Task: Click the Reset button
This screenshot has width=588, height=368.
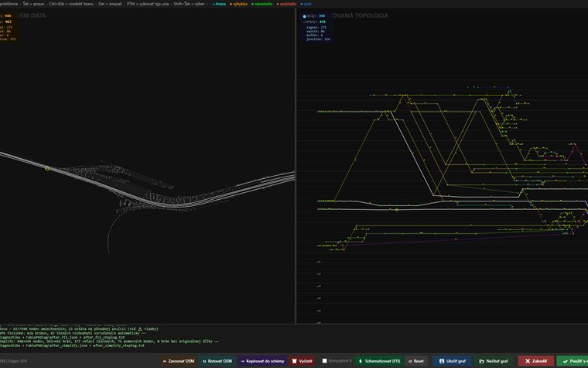Action: [x=416, y=361]
